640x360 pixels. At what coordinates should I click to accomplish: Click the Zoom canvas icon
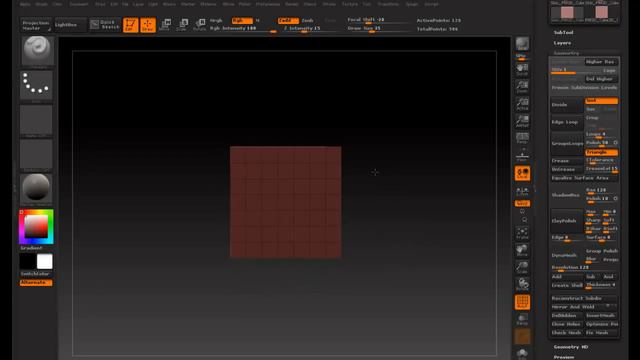522,87
